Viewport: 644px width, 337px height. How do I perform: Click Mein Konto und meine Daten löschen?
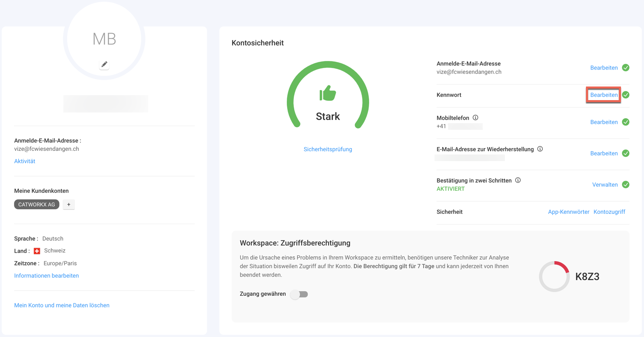(x=62, y=306)
